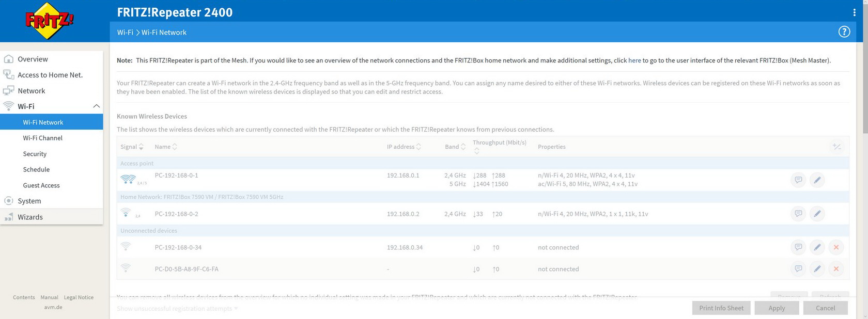Follow the 'here' link to Mesh Master
Screen dimensions: 868x319
(x=634, y=60)
